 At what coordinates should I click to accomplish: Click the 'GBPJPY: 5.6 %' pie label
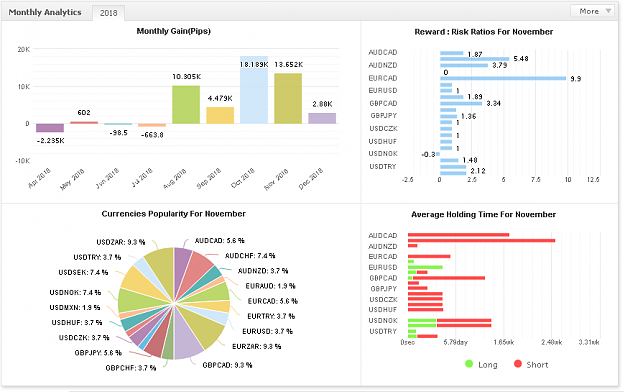98,353
